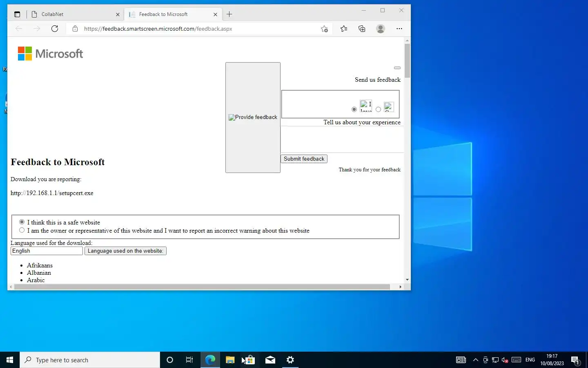The width and height of the screenshot is (588, 368).
Task: Select the owner or representative radio option
Action: (22, 230)
